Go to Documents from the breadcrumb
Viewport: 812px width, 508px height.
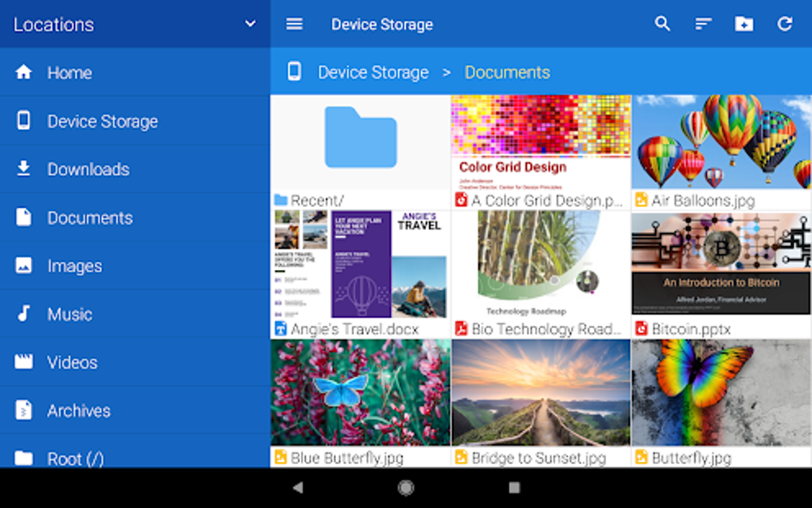click(x=507, y=72)
